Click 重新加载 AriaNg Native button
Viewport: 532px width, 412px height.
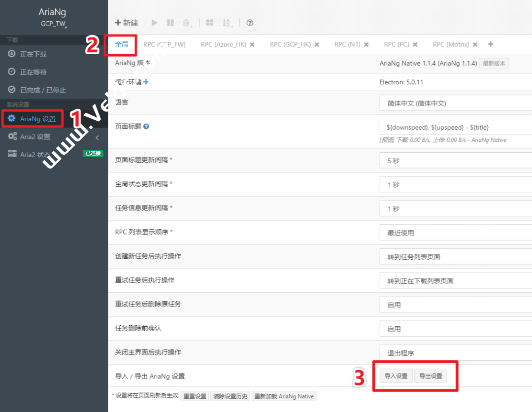pyautogui.click(x=284, y=396)
